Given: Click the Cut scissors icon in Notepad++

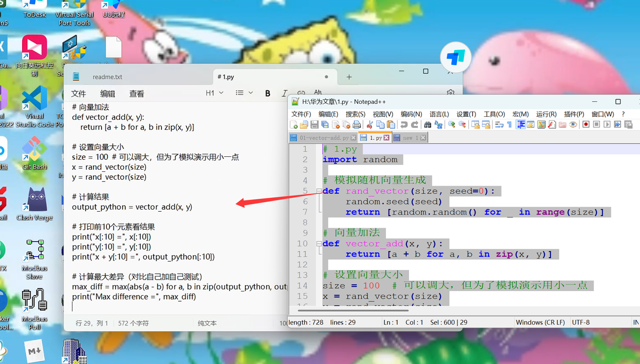Looking at the screenshot, I should (x=370, y=124).
